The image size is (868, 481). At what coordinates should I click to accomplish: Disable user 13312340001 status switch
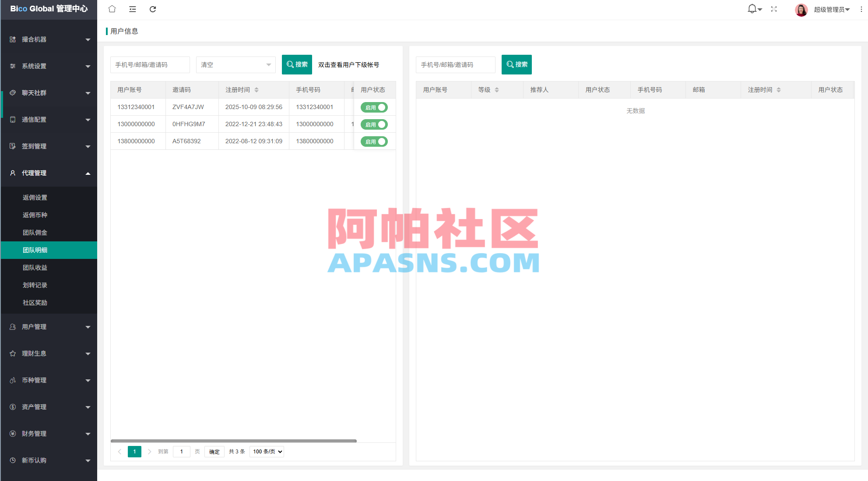pos(374,107)
